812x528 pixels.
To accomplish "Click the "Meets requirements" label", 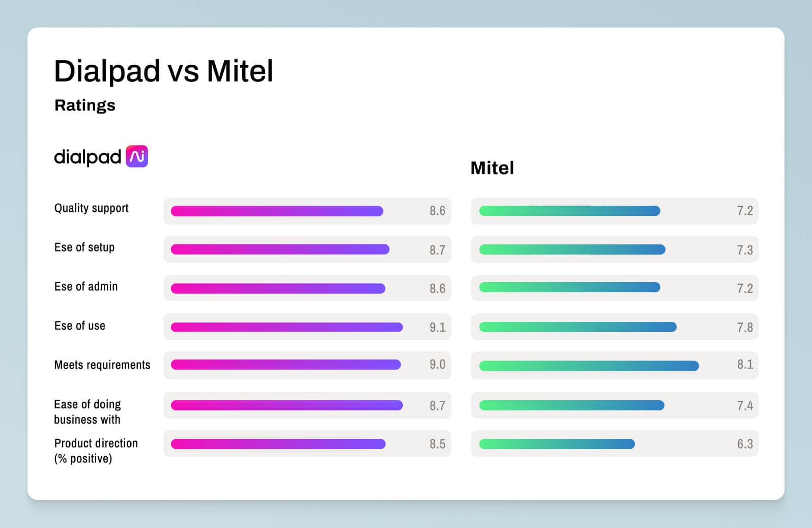I will pyautogui.click(x=102, y=365).
